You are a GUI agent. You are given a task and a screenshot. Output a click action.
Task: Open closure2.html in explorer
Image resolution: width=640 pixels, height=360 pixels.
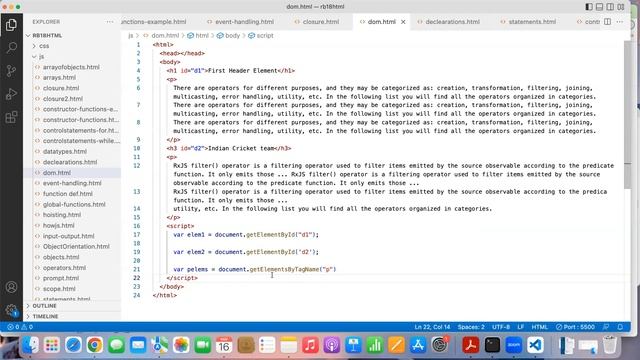[62, 99]
